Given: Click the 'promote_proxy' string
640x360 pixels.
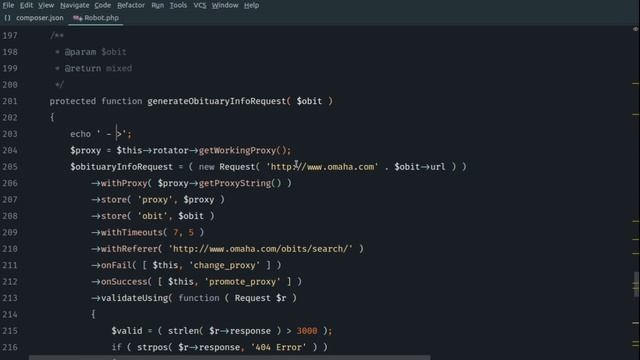Looking at the screenshot, I should (242, 282).
